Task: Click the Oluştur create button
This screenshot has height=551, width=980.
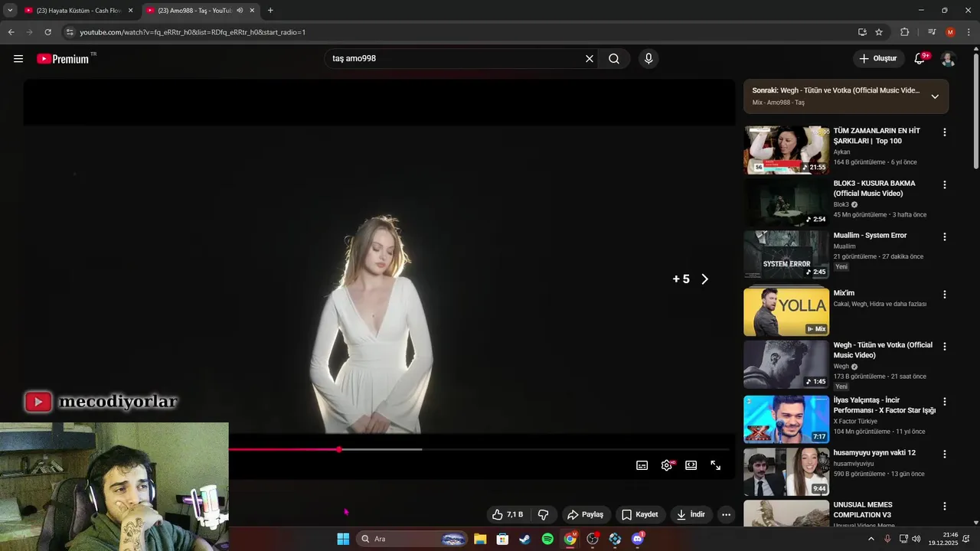Action: 877,59
